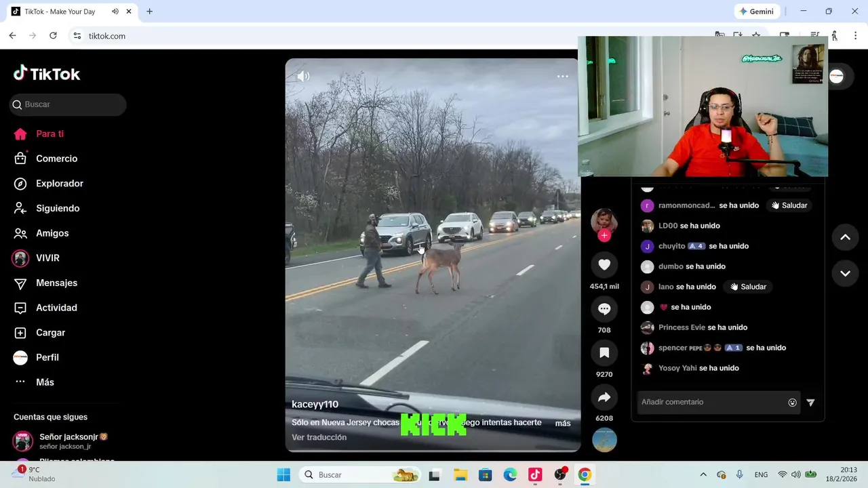Image resolution: width=868 pixels, height=488 pixels.
Task: Switch the ENG input language
Action: (761, 475)
